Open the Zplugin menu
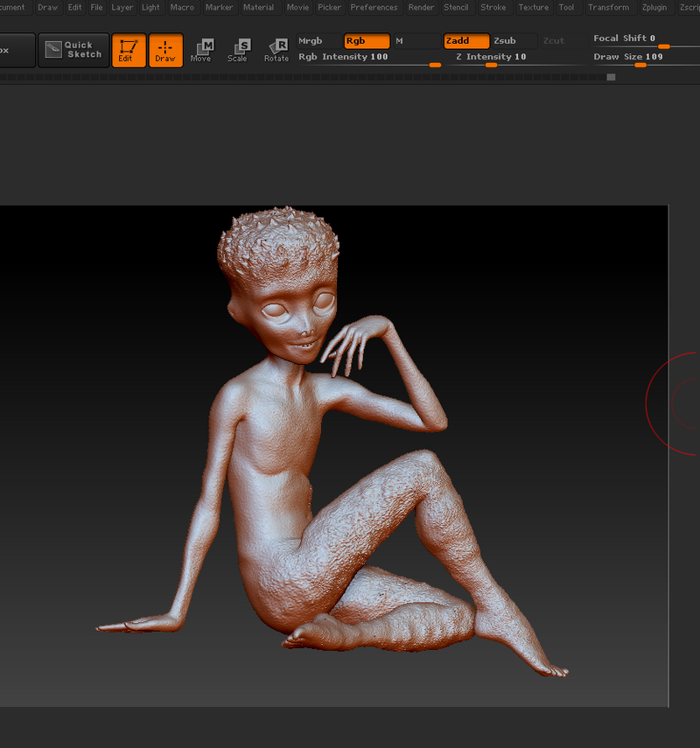The width and height of the screenshot is (700, 748). click(654, 7)
